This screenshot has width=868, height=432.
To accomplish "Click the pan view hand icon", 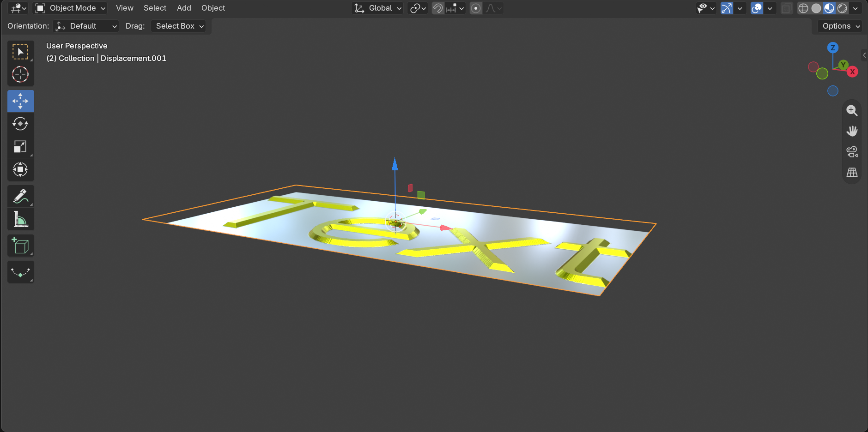I will tap(852, 131).
